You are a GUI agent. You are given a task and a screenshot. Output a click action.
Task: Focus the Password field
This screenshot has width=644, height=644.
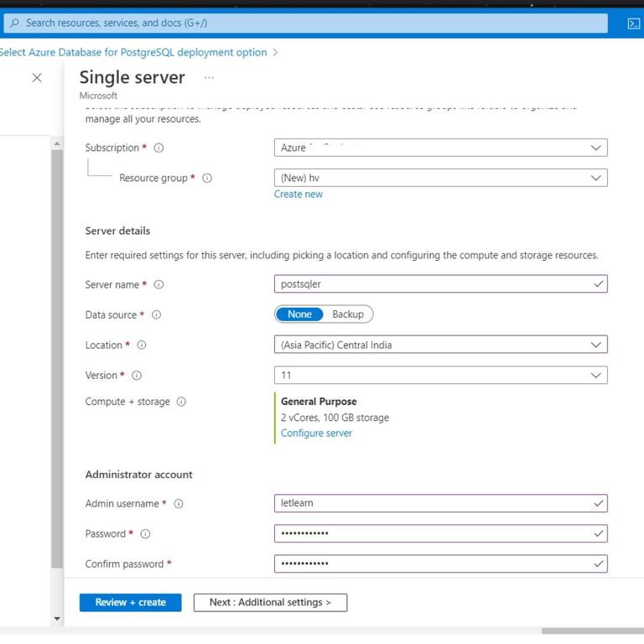[441, 533]
